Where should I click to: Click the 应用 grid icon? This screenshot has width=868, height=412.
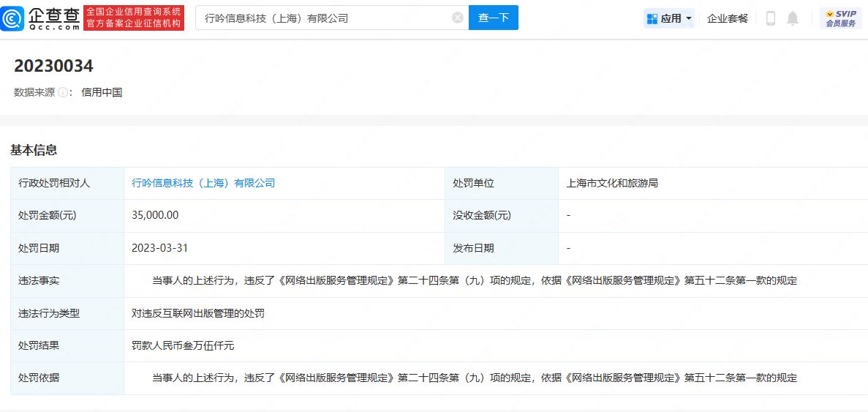point(652,19)
